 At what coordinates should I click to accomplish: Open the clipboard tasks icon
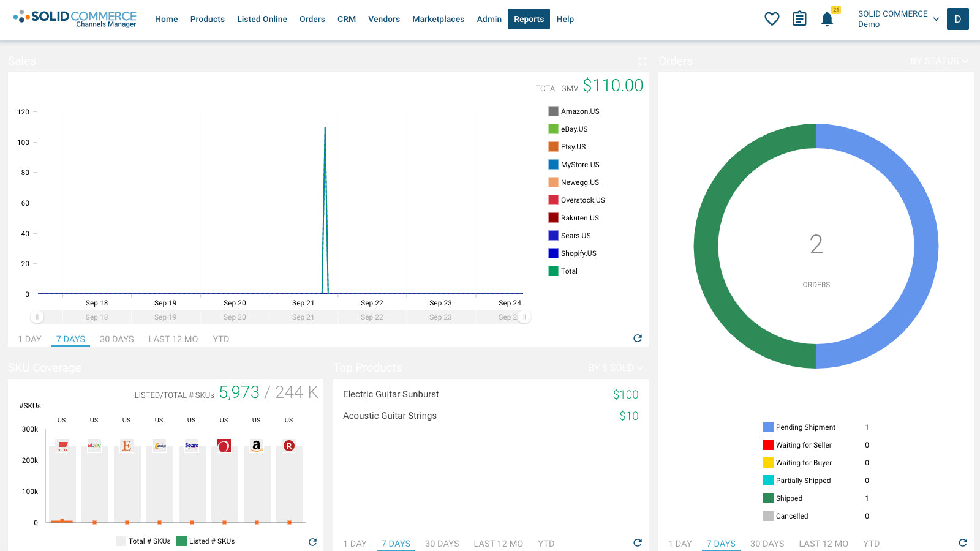799,19
